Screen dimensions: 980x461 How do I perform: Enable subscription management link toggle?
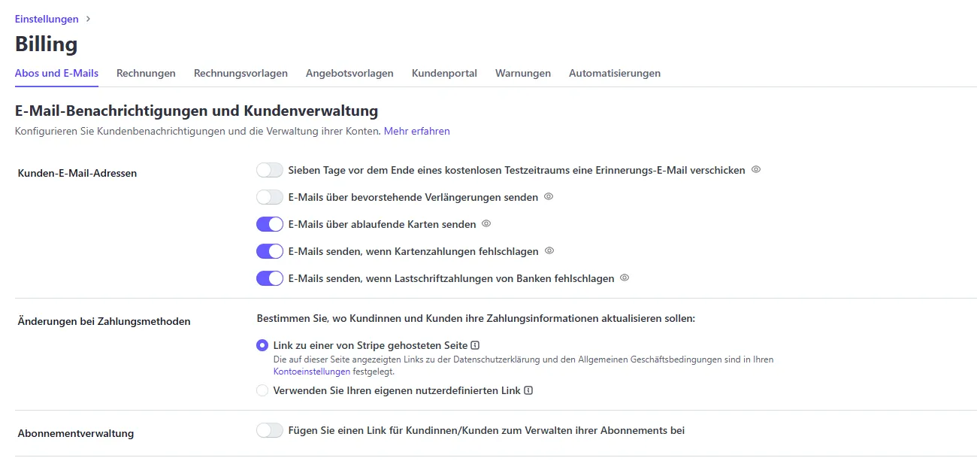point(269,429)
